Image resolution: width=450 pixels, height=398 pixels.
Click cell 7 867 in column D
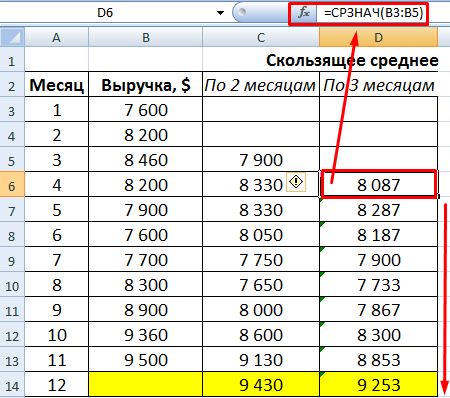point(379,310)
